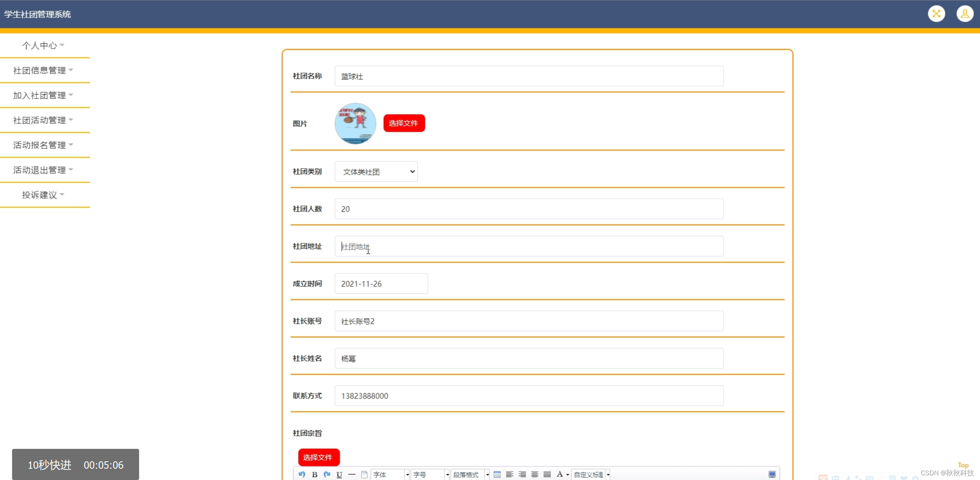Image resolution: width=980 pixels, height=480 pixels.
Task: Click the Redo icon in the editor toolbar
Action: pos(327,474)
